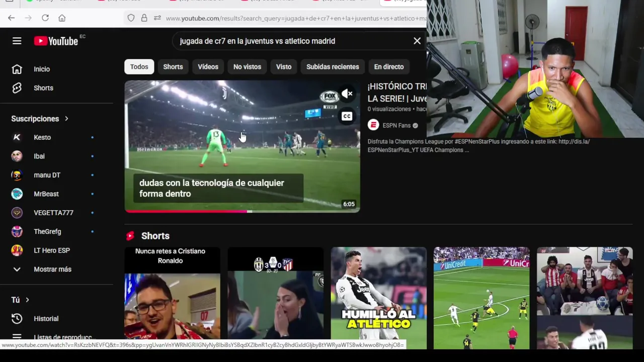Click the MrBeast channel avatar icon

(17, 194)
